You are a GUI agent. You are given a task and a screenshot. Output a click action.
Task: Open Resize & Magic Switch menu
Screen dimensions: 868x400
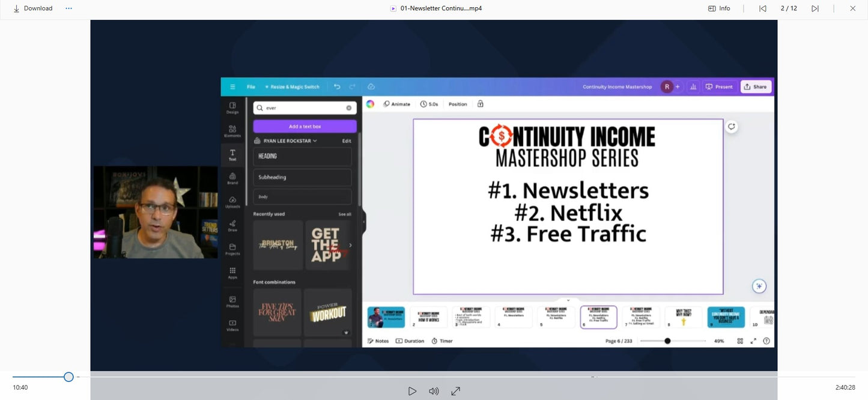click(x=293, y=87)
